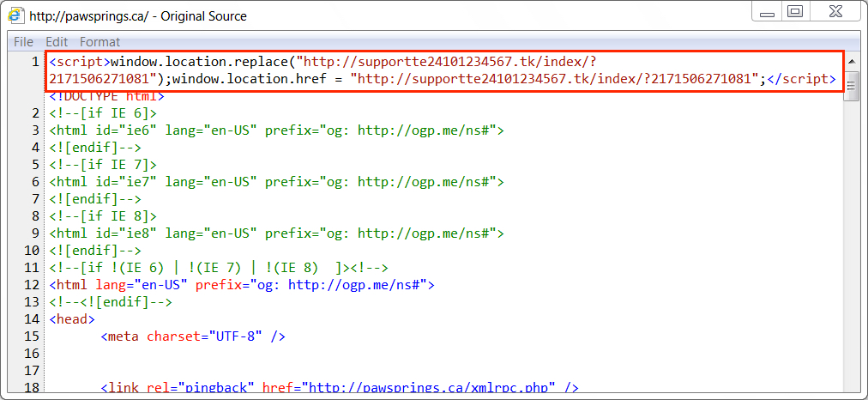The width and height of the screenshot is (868, 400).
Task: Open the Edit menu
Action: (x=57, y=42)
